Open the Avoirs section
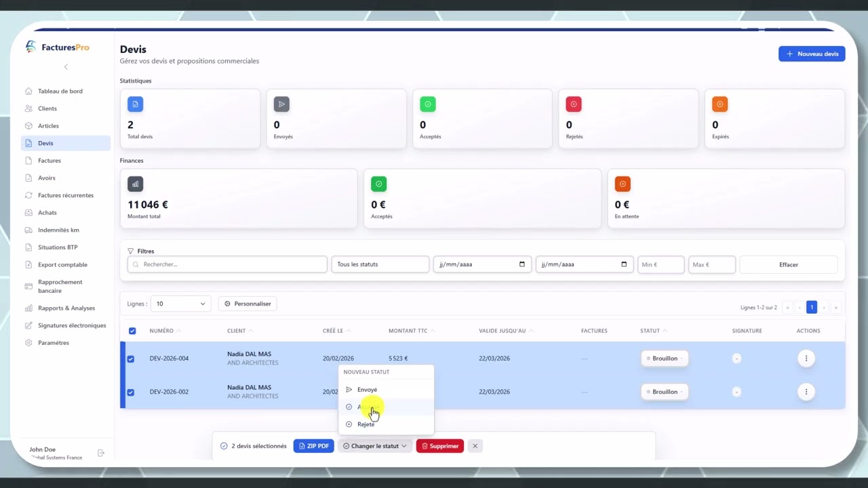Viewport: 868px width, 488px height. (47, 178)
